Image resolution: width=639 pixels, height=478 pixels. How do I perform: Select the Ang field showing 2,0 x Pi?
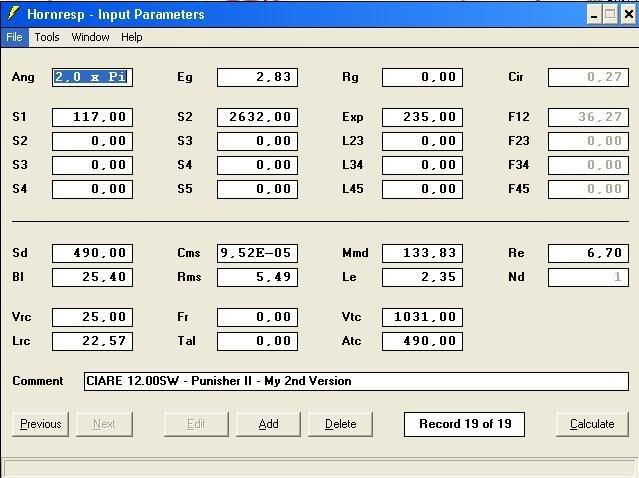(x=92, y=77)
